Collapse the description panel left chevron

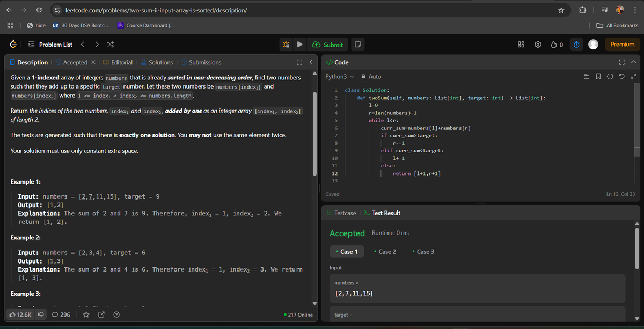(310, 62)
